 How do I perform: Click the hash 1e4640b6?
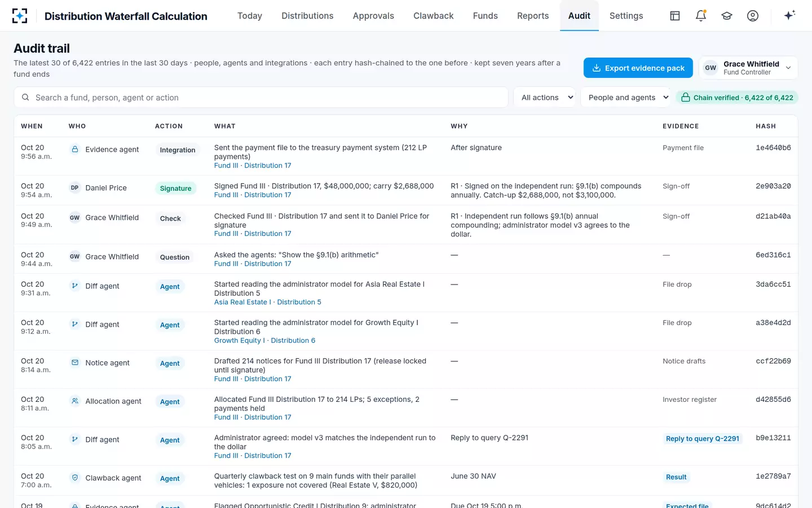[x=773, y=148]
